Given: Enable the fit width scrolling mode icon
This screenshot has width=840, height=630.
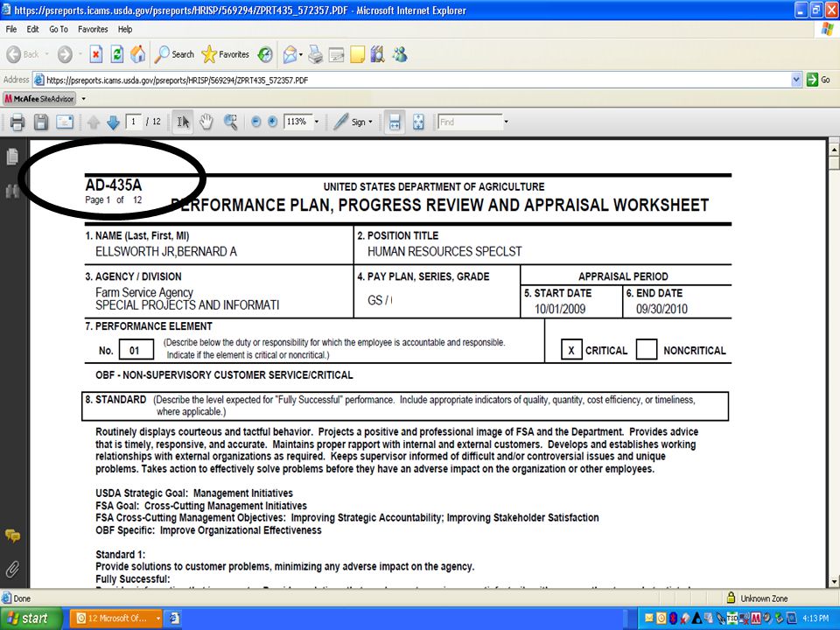Looking at the screenshot, I should (395, 122).
